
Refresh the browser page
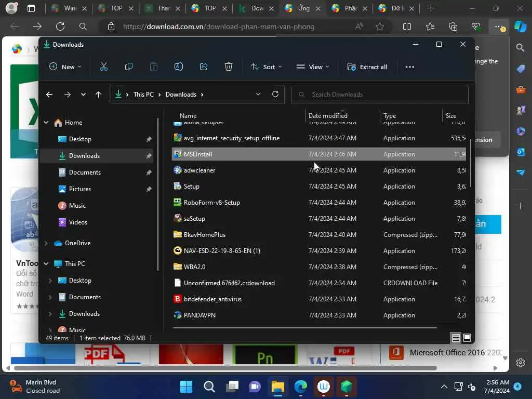click(x=60, y=26)
